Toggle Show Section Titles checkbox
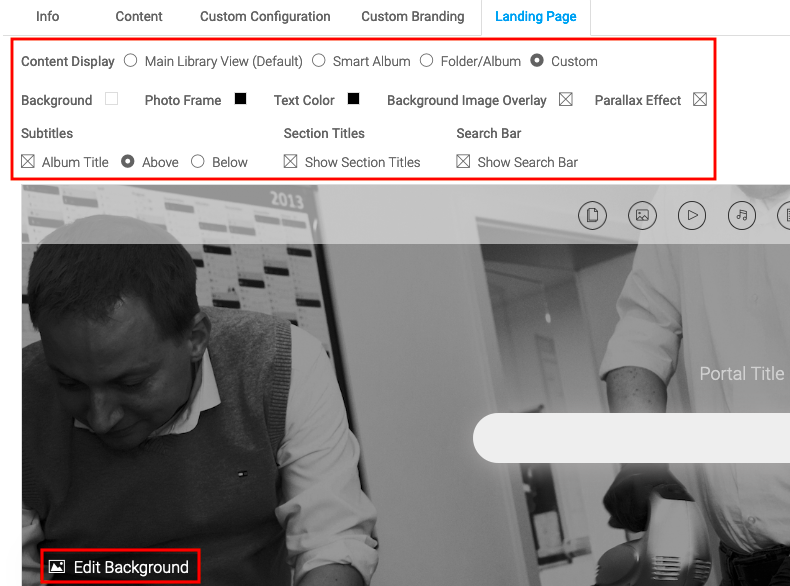790x586 pixels. pos(291,162)
